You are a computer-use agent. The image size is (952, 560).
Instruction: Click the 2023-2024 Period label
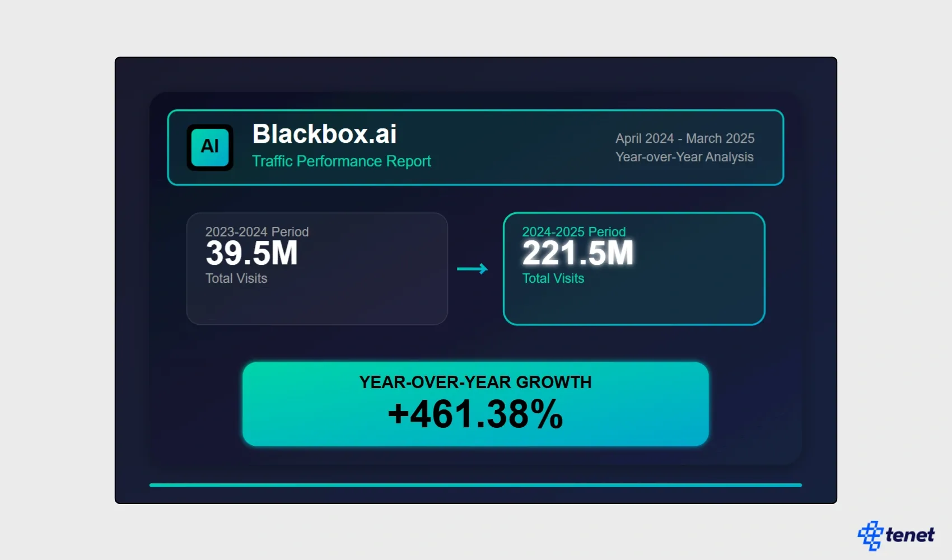tap(256, 232)
